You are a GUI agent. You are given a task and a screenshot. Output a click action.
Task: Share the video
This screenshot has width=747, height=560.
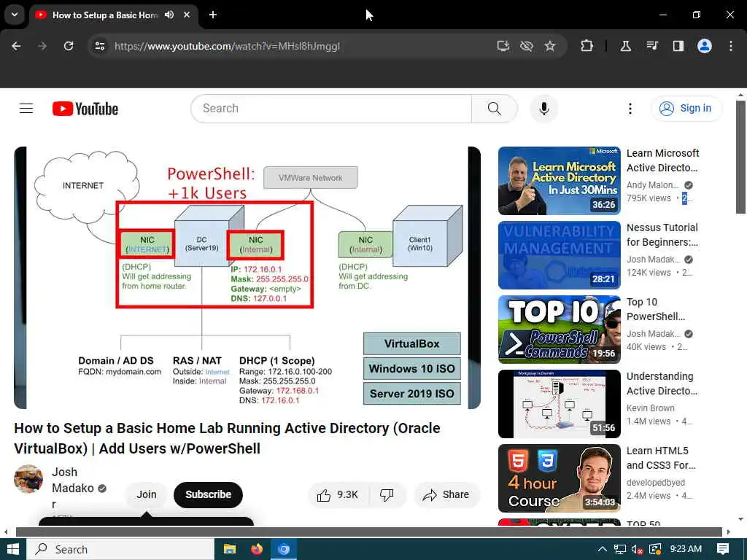pos(446,495)
